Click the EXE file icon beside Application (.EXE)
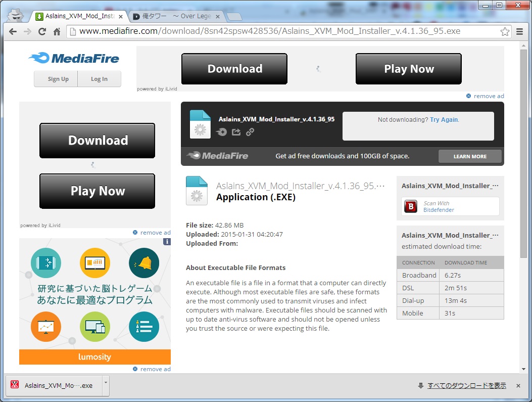The image size is (532, 402). pos(197,191)
